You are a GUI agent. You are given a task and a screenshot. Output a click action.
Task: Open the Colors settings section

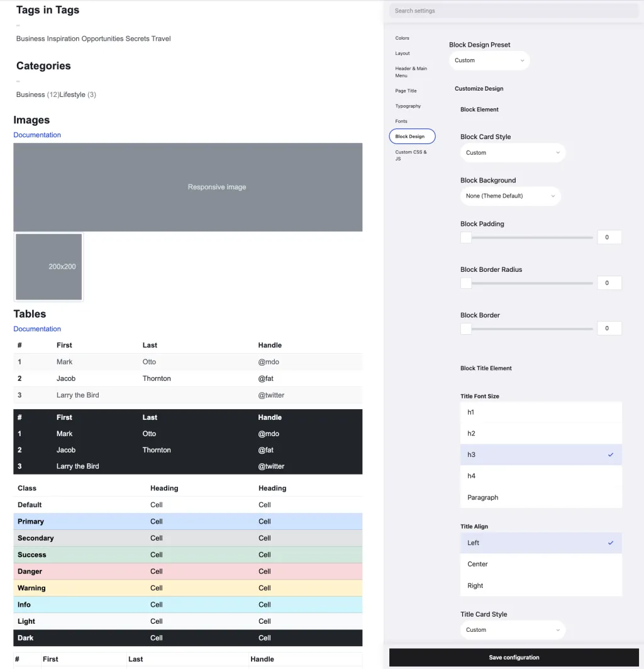(402, 38)
